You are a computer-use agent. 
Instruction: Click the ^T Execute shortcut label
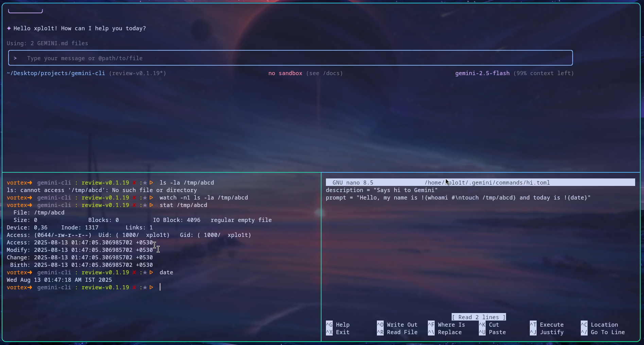click(546, 325)
